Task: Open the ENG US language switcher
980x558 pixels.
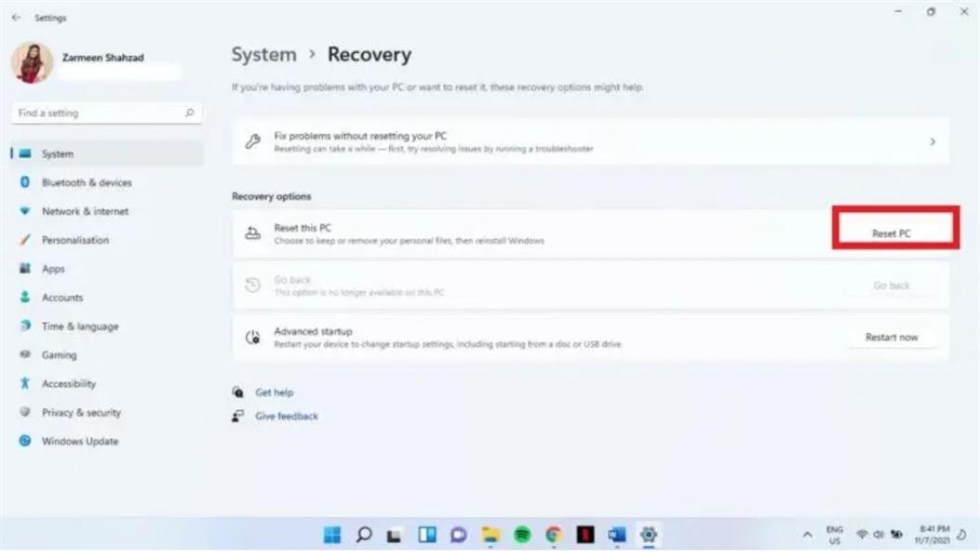Action: pyautogui.click(x=835, y=535)
